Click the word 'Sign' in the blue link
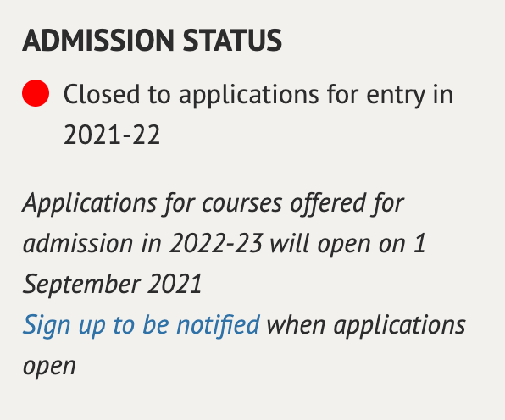The height and width of the screenshot is (420, 505). [x=47, y=326]
